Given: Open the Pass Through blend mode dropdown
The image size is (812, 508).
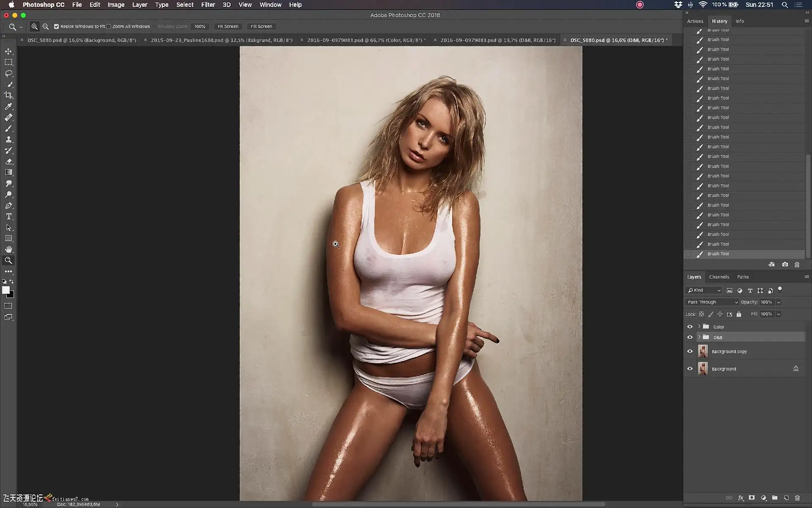Looking at the screenshot, I should pos(712,302).
